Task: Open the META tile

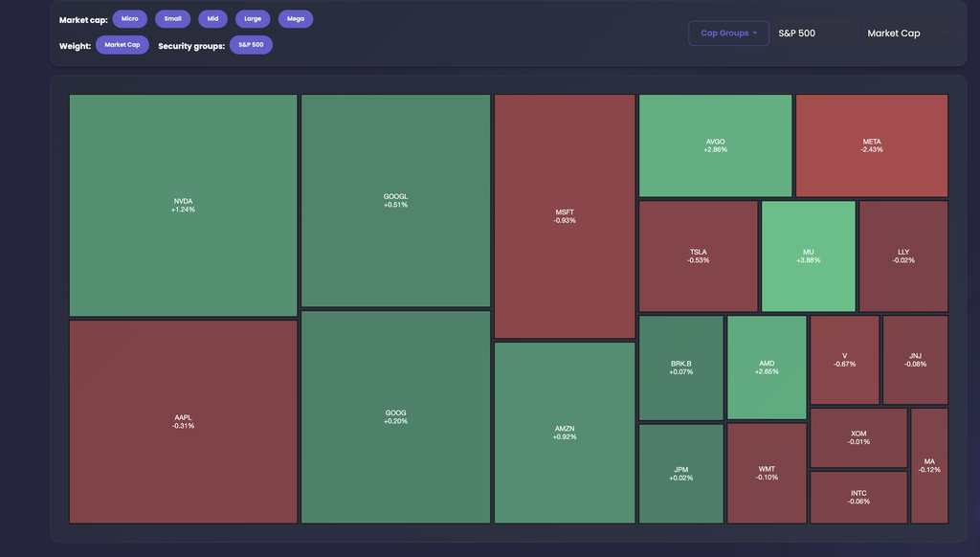Action: [872, 145]
